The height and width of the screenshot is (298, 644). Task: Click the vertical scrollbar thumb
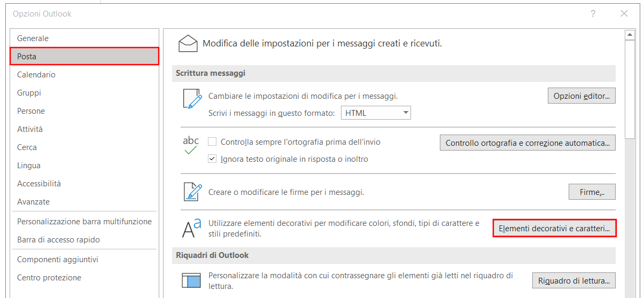coord(630,90)
